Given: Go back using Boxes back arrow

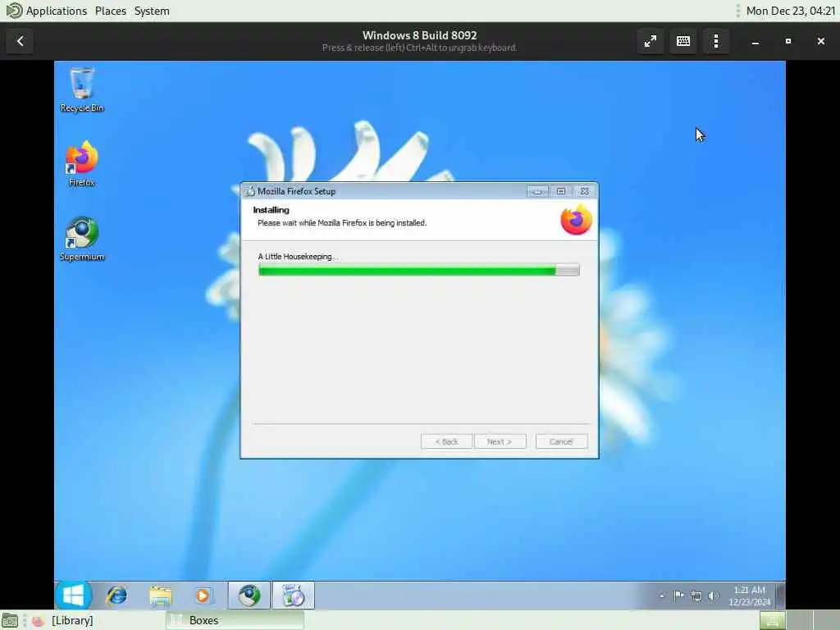Looking at the screenshot, I should coord(20,41).
